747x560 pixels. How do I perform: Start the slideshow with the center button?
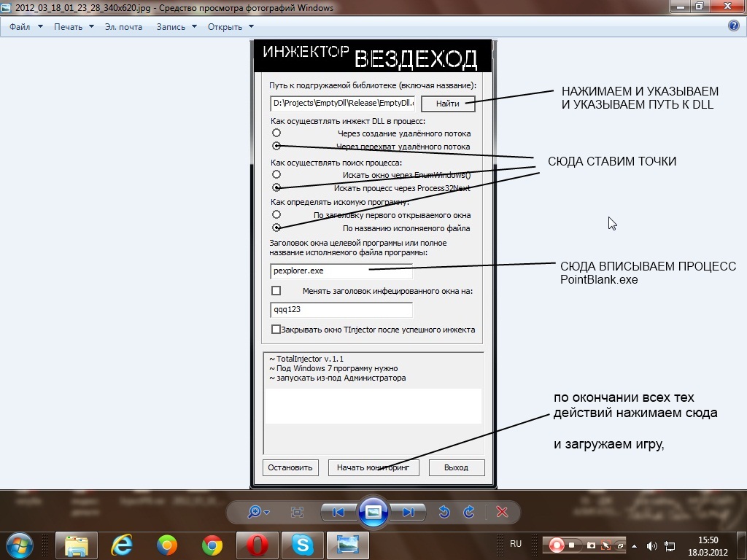373,512
